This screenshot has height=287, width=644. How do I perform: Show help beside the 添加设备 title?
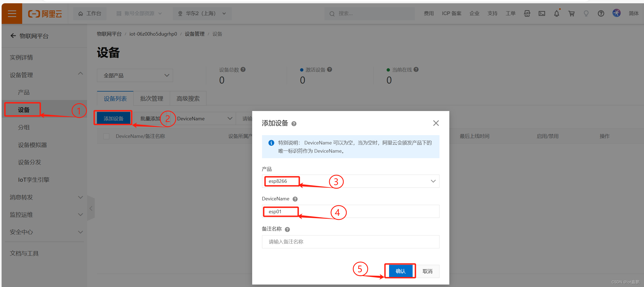pos(294,124)
